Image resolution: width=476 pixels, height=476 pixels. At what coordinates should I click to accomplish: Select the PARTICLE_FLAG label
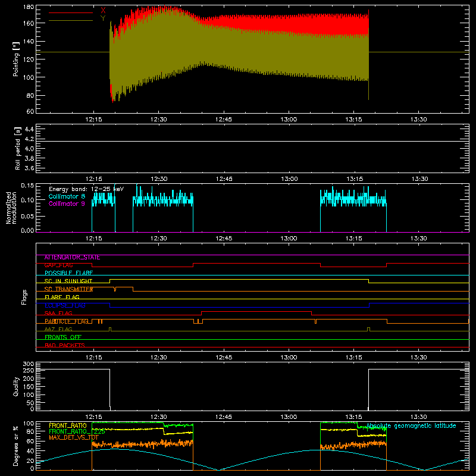67,321
